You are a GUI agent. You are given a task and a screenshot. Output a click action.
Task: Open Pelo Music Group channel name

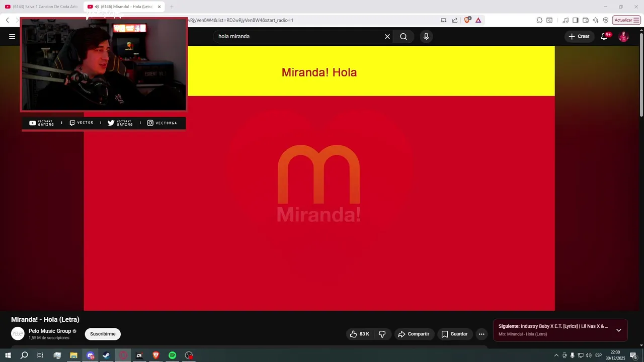tap(50, 331)
